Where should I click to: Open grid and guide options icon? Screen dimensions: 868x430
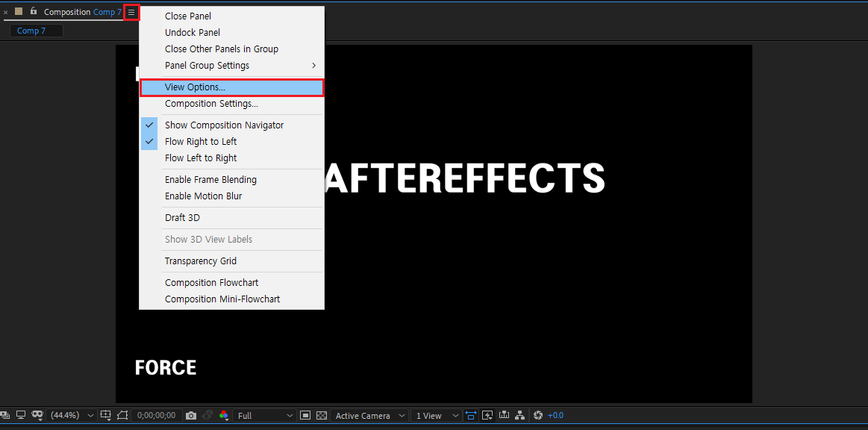tap(106, 415)
